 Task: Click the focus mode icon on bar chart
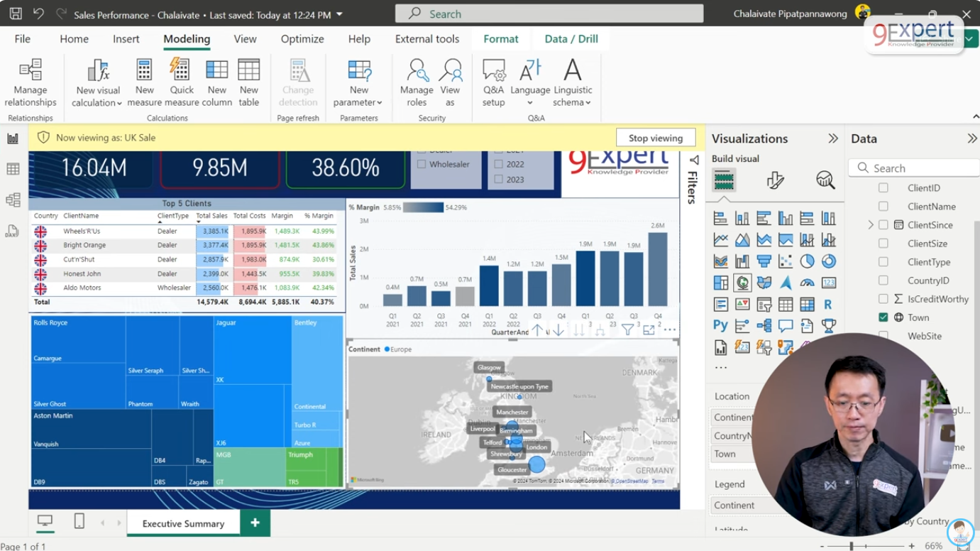pyautogui.click(x=649, y=330)
